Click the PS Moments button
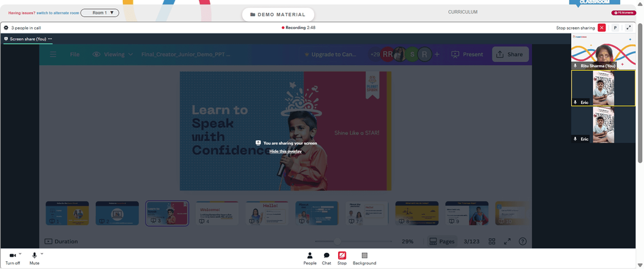The width and height of the screenshot is (644, 269). [623, 13]
